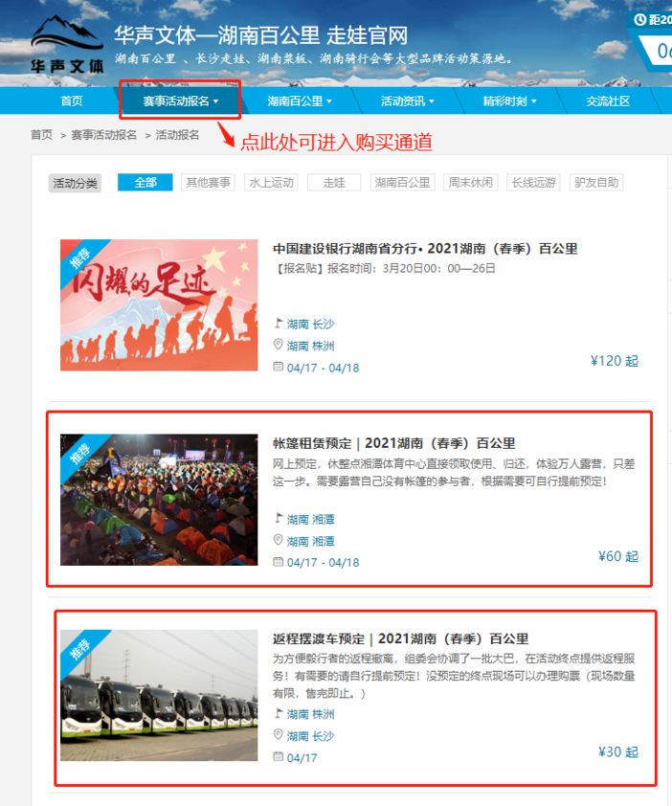This screenshot has width=672, height=806.
Task: Filter activities by 水上运动
Action: pyautogui.click(x=269, y=183)
